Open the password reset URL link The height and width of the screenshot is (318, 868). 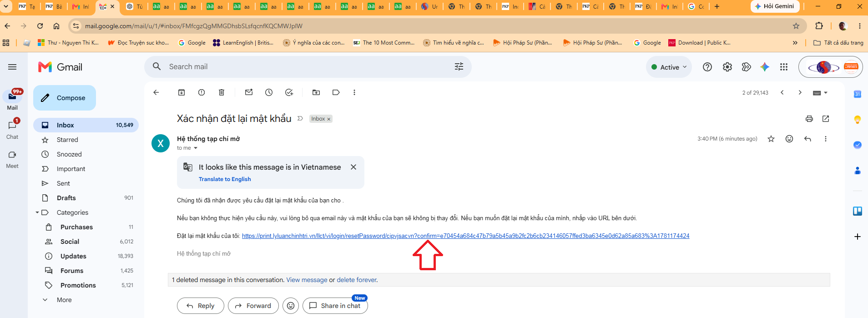[x=465, y=236]
